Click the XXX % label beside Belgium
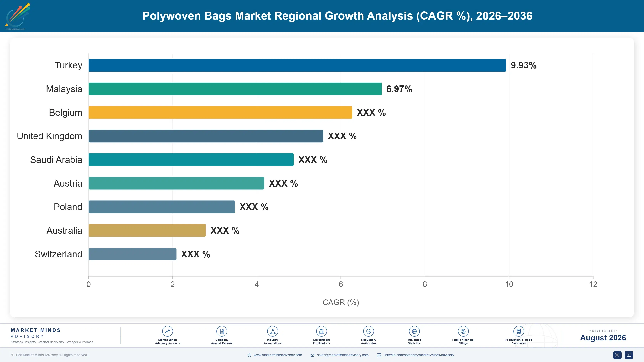The image size is (644, 362). tap(371, 113)
